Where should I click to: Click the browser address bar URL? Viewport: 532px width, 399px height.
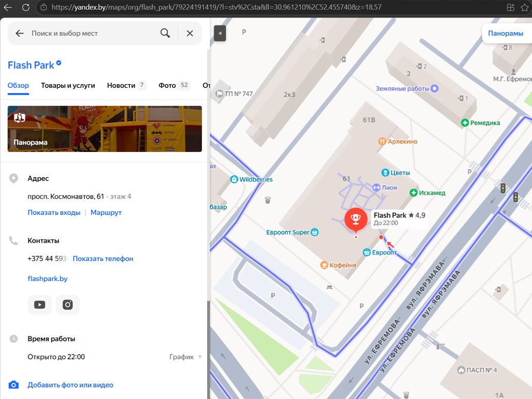point(216,7)
